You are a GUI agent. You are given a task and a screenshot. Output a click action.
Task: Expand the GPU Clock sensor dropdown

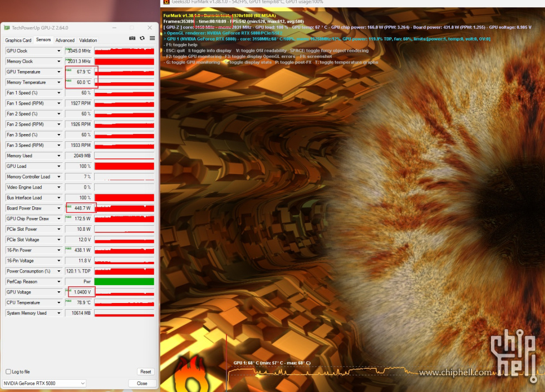coord(59,51)
